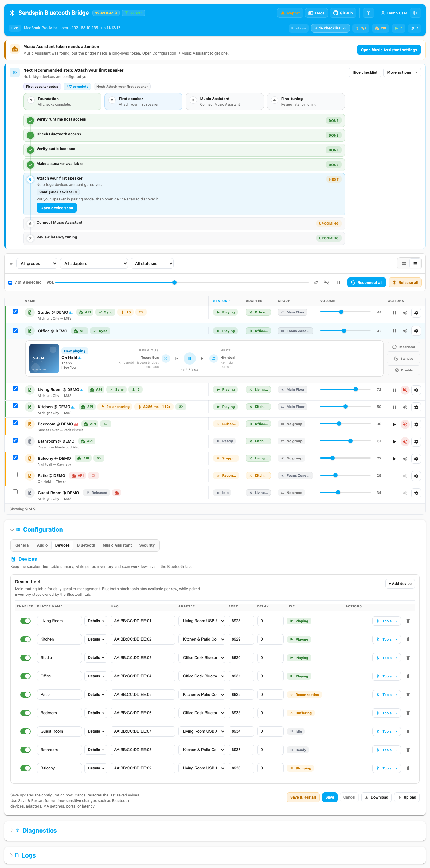
Task: Open Tools menu for Bedroom fleet row
Action: point(386,713)
